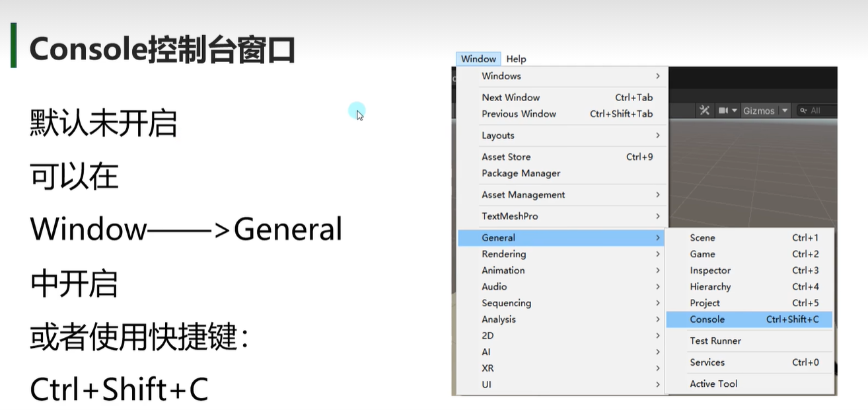Open the Game window from General submenu
The height and width of the screenshot is (410, 868).
(x=750, y=254)
